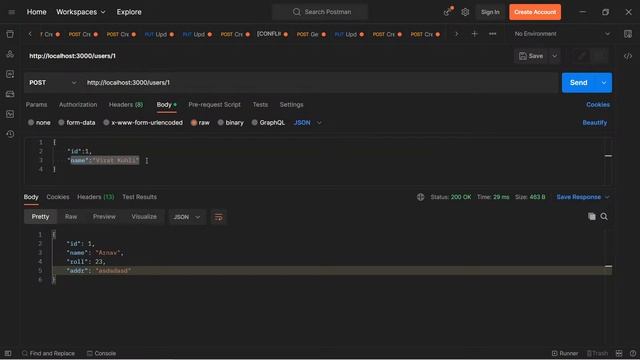Open the tab options ellipsis menu

click(x=493, y=34)
